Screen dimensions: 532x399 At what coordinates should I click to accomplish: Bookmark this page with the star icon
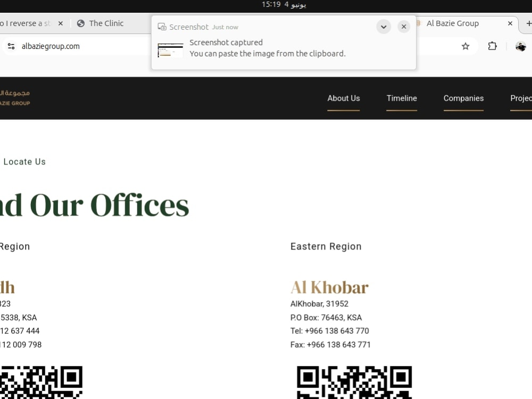click(x=465, y=46)
